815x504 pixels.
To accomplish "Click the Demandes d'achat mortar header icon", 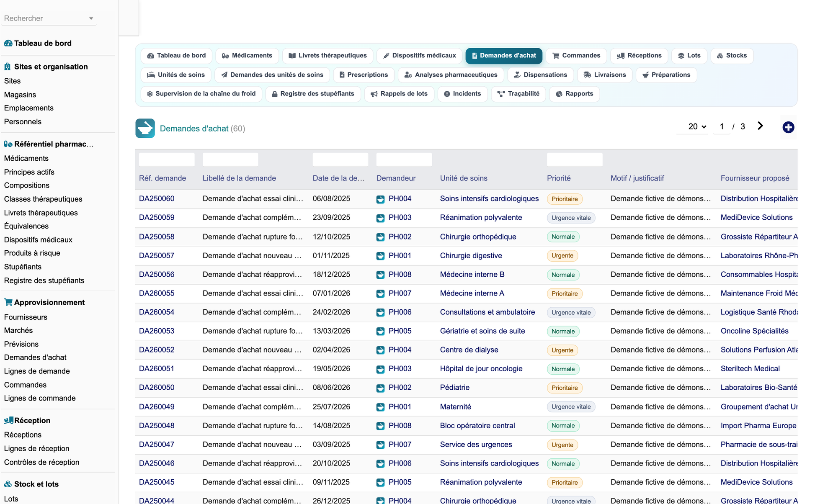I will point(145,129).
